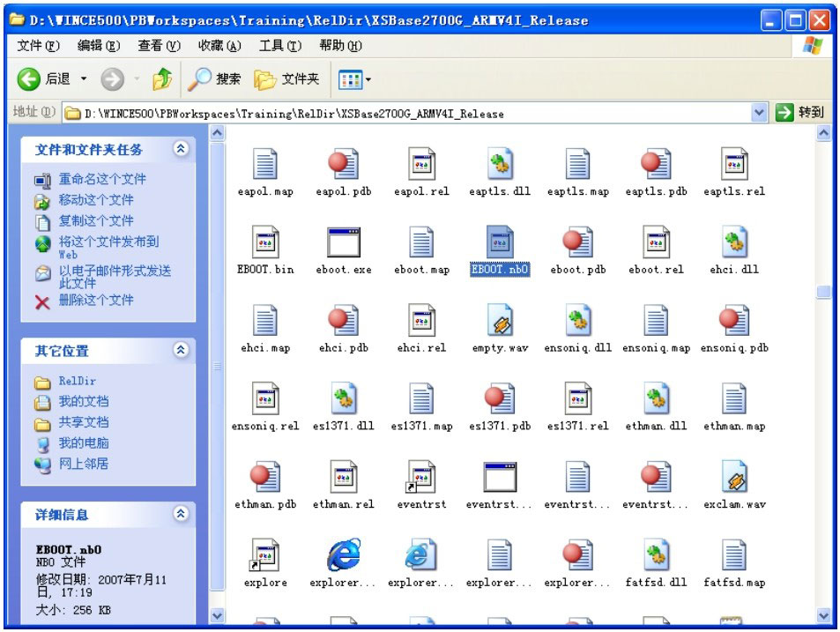The height and width of the screenshot is (632, 840).
Task: Select the large Internet Explorer explorer icon
Action: 344,555
